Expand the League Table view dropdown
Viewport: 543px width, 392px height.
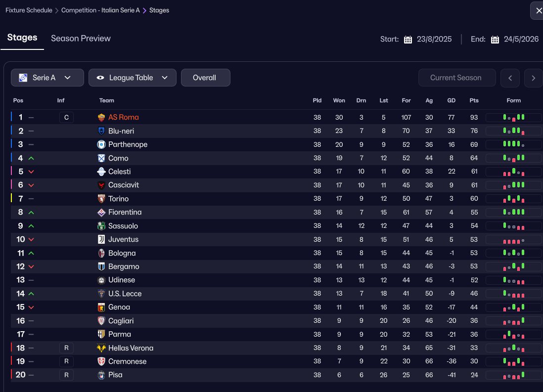click(x=132, y=78)
